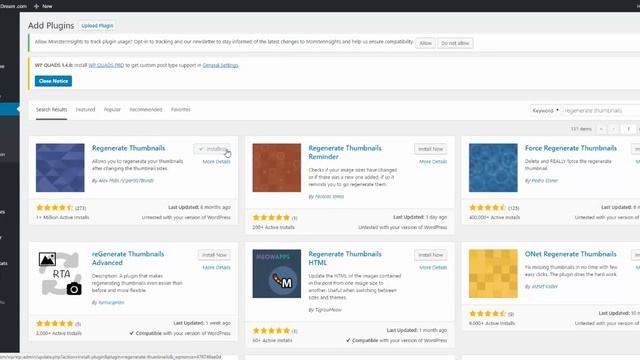This screenshot has width=640, height=360.
Task: Go to first results page arrow
Action: coord(601,129)
